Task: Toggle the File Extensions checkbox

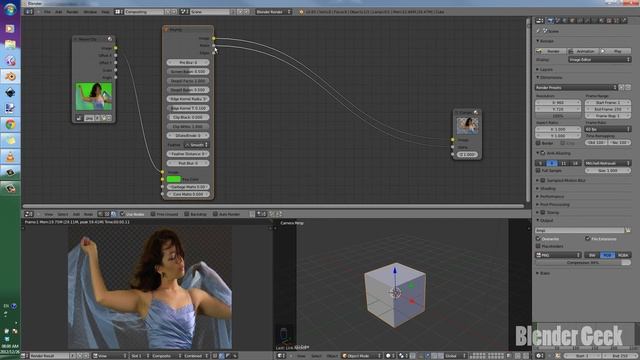Action: (587, 238)
